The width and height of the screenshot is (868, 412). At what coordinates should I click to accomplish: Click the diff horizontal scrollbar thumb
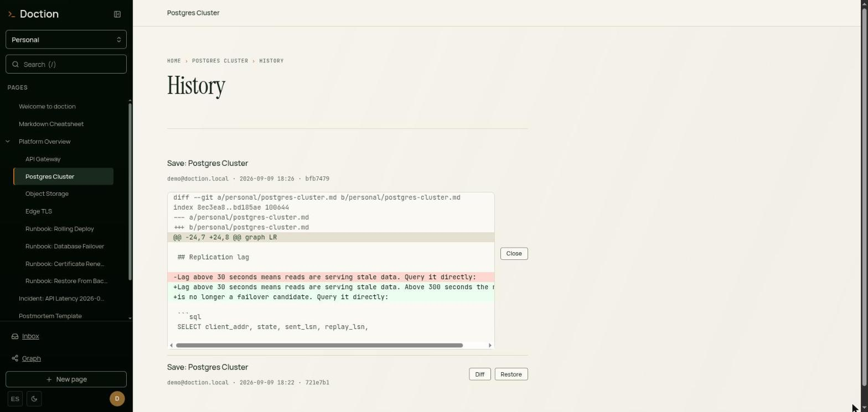coord(319,345)
